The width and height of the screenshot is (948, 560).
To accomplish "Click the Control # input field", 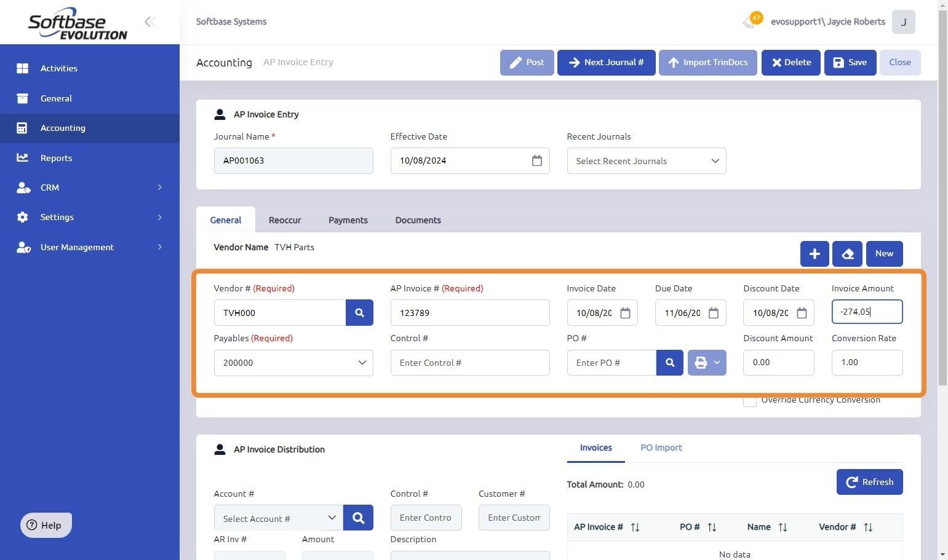I will tap(469, 363).
